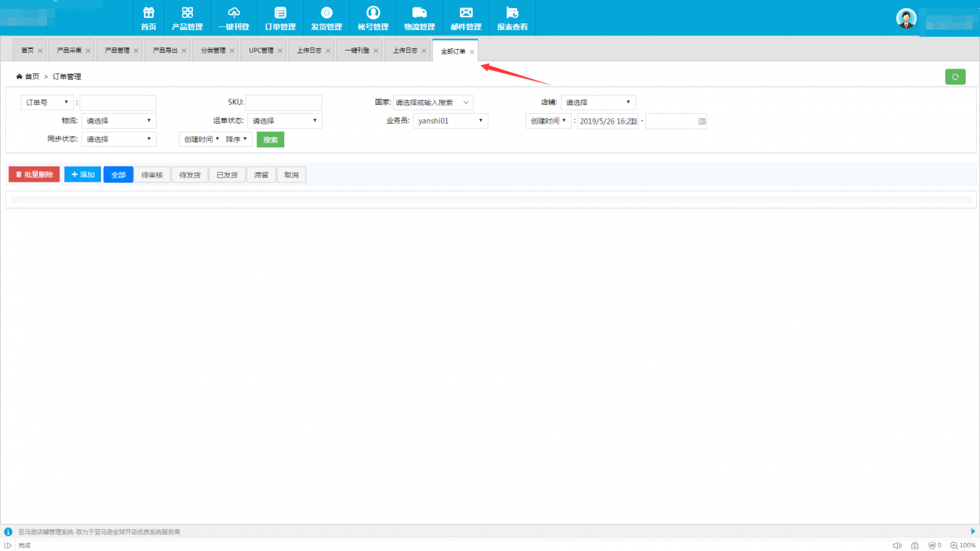Click the green 搜索 search button
The height and width of the screenshot is (551, 980).
270,139
